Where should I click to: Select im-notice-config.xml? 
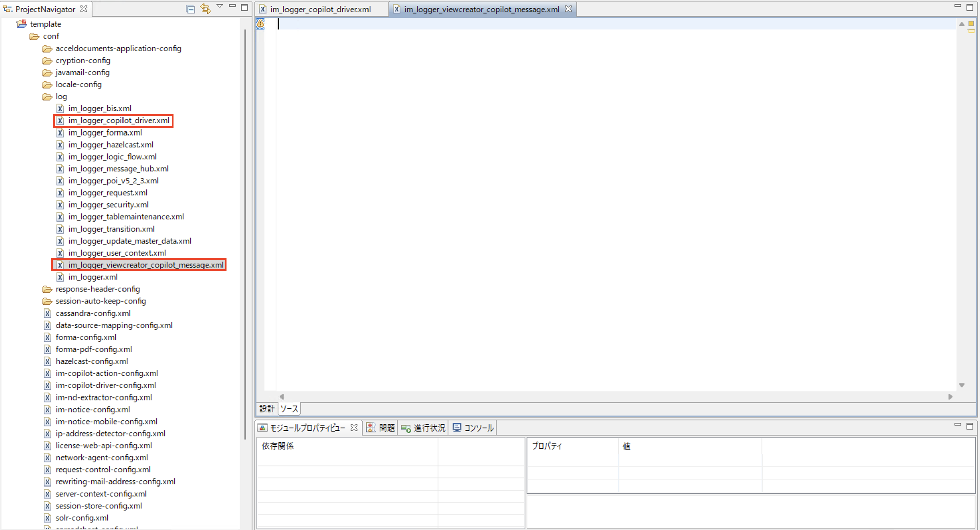click(x=92, y=410)
